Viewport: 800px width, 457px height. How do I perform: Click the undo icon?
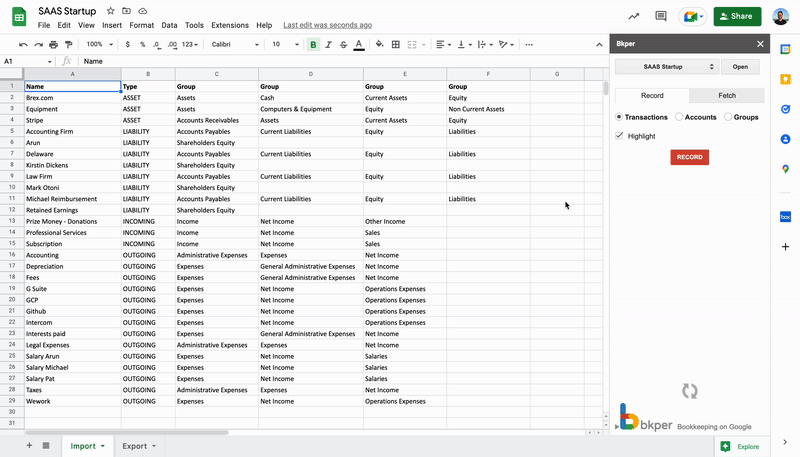pos(23,45)
